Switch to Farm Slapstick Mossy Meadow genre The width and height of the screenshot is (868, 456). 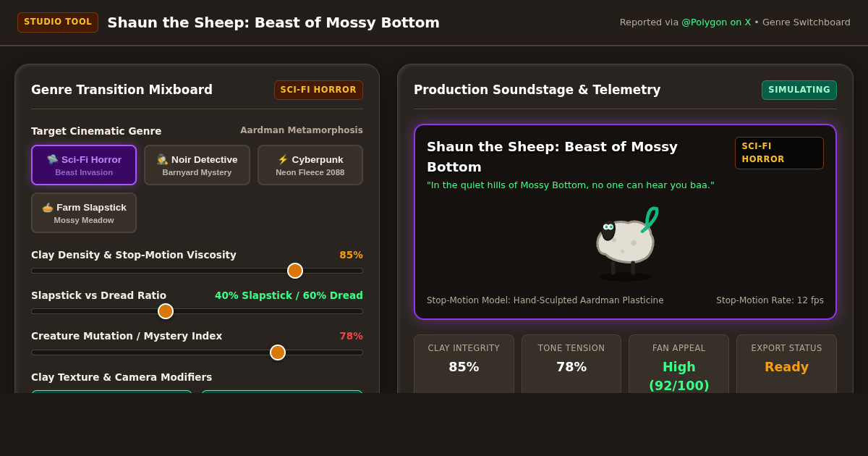click(84, 213)
